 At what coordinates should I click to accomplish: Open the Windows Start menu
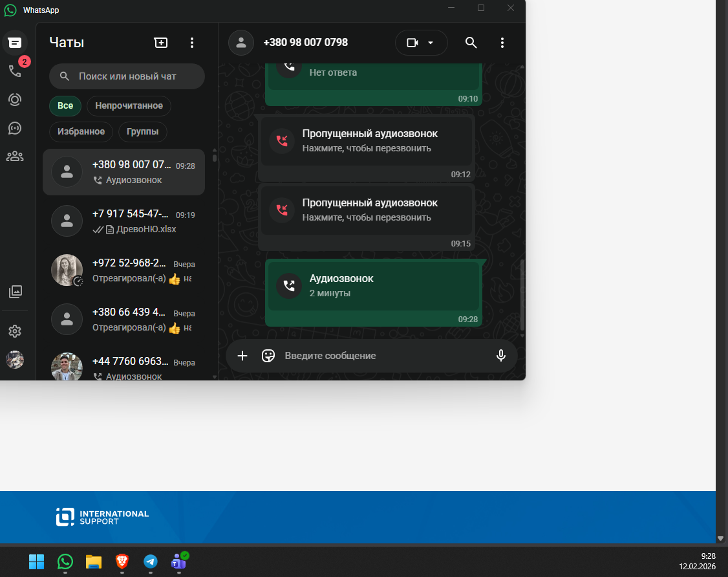[x=37, y=561]
